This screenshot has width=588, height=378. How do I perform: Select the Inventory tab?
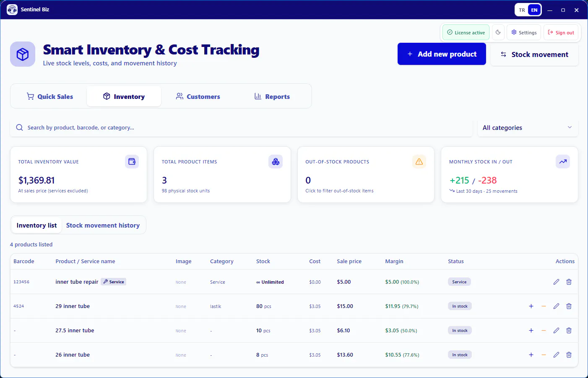click(x=124, y=96)
